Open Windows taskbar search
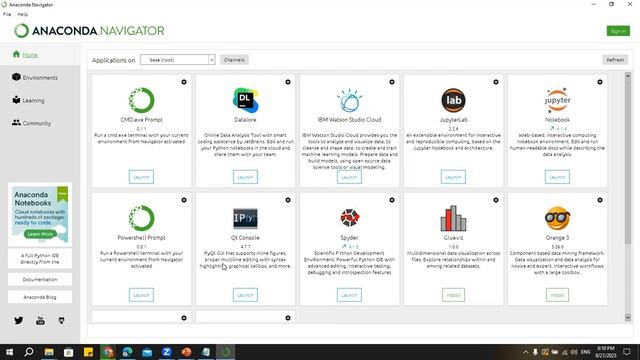 [x=29, y=352]
